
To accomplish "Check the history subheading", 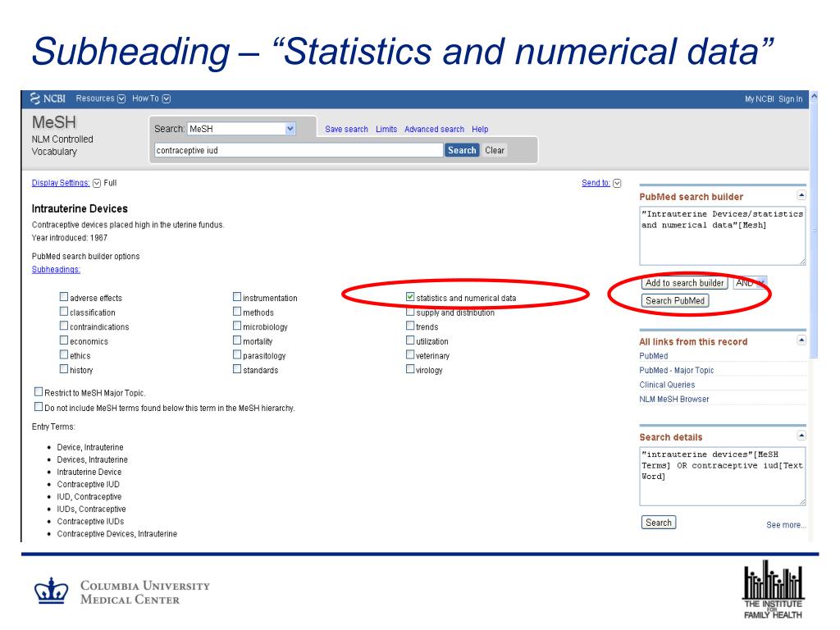I will coord(64,369).
